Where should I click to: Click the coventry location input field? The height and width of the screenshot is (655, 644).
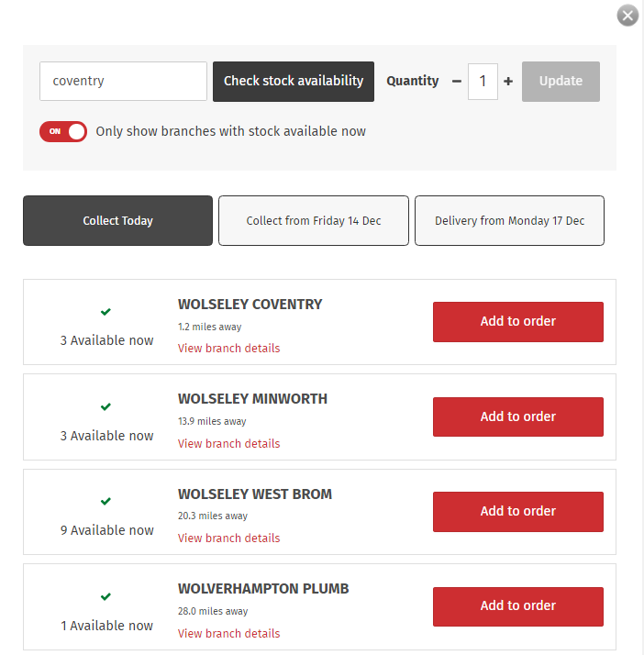click(123, 81)
